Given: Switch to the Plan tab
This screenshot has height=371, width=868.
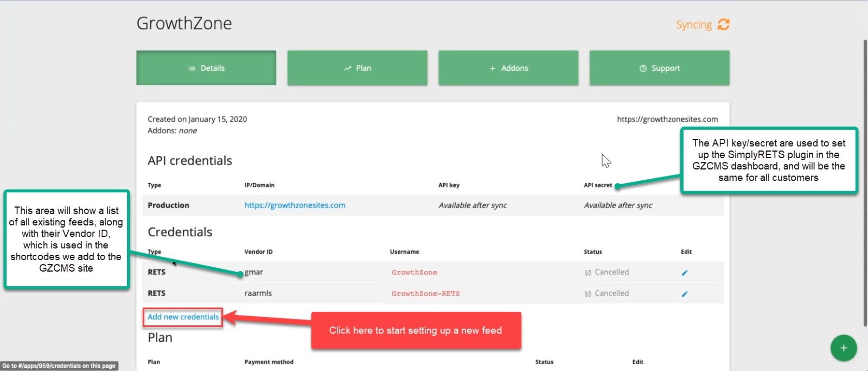Looking at the screenshot, I should 357,68.
